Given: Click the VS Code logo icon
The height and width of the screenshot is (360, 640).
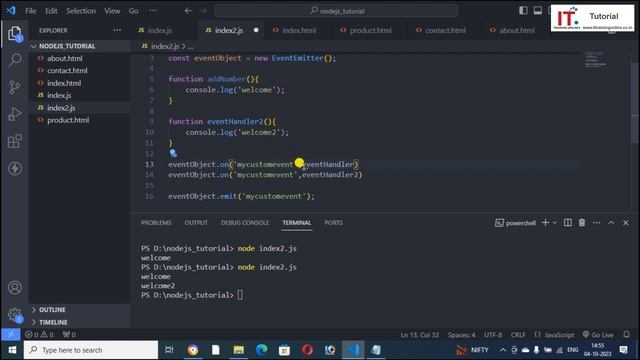Looking at the screenshot, I should click(11, 11).
